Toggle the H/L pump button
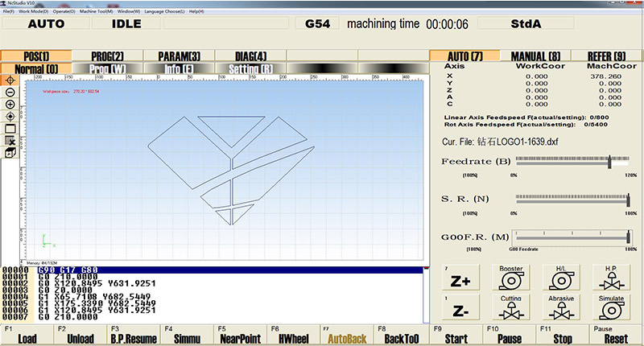Viewport: 644px width, 346px height. [x=561, y=279]
